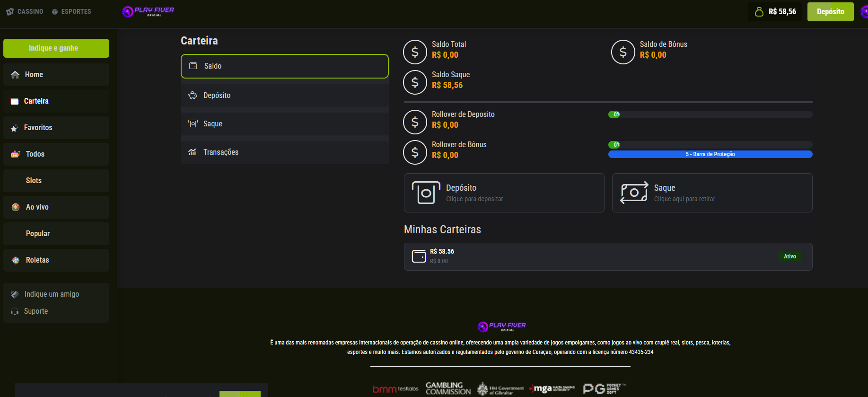The image size is (868, 397).
Task: Click the money bag balance icon
Action: 759,12
